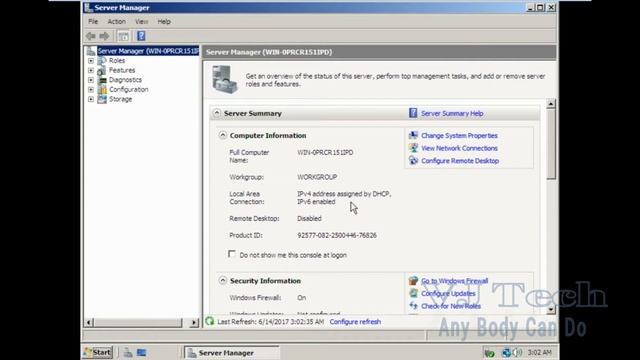Screen dimensions: 640x360
Task: Click the Back arrow toolbar icon
Action: pyautogui.click(x=91, y=36)
